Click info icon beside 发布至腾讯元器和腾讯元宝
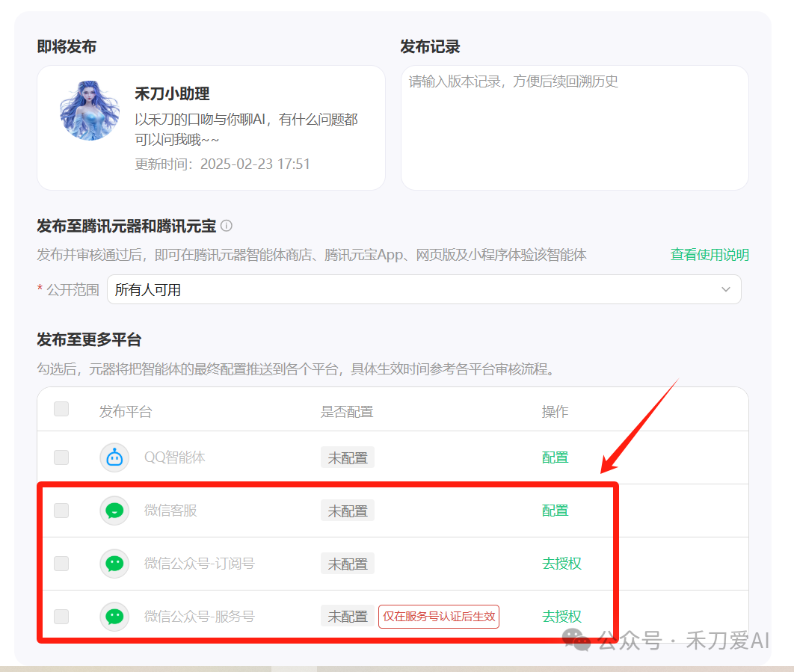The image size is (794, 672). click(227, 226)
